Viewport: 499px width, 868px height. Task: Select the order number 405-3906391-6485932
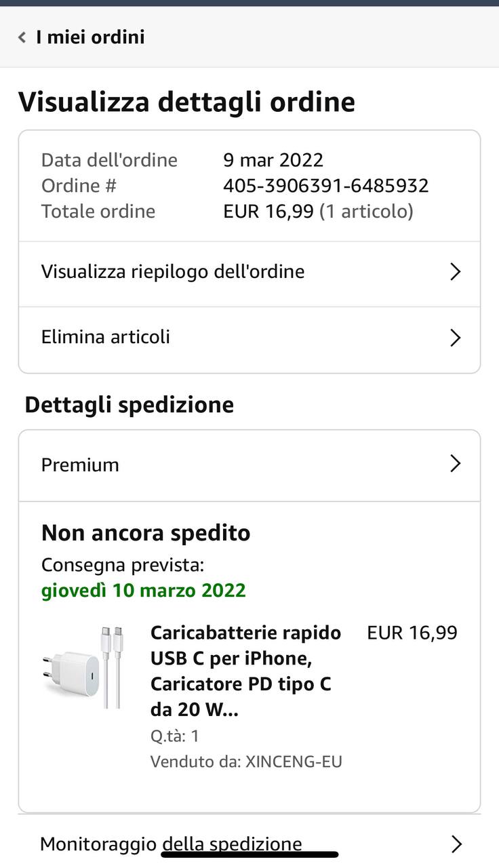pyautogui.click(x=325, y=186)
